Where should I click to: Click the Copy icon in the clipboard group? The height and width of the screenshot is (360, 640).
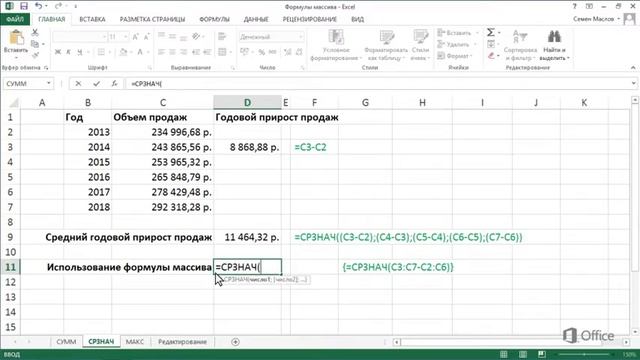tap(35, 44)
